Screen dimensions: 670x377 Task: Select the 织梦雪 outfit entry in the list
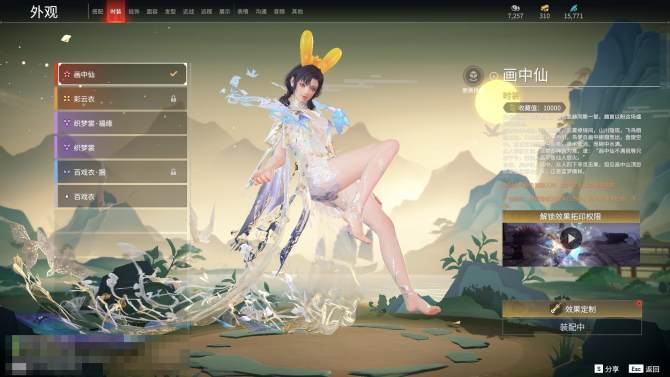click(121, 147)
